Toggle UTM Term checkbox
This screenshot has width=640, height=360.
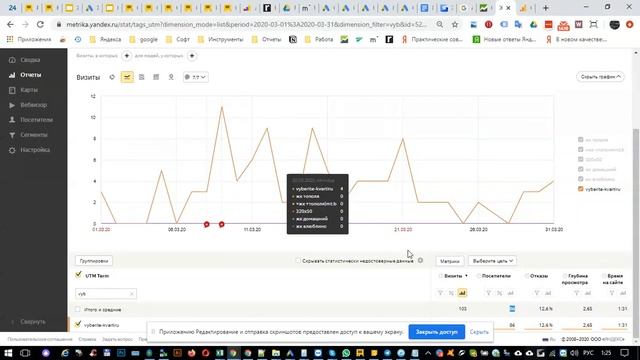tap(78, 275)
